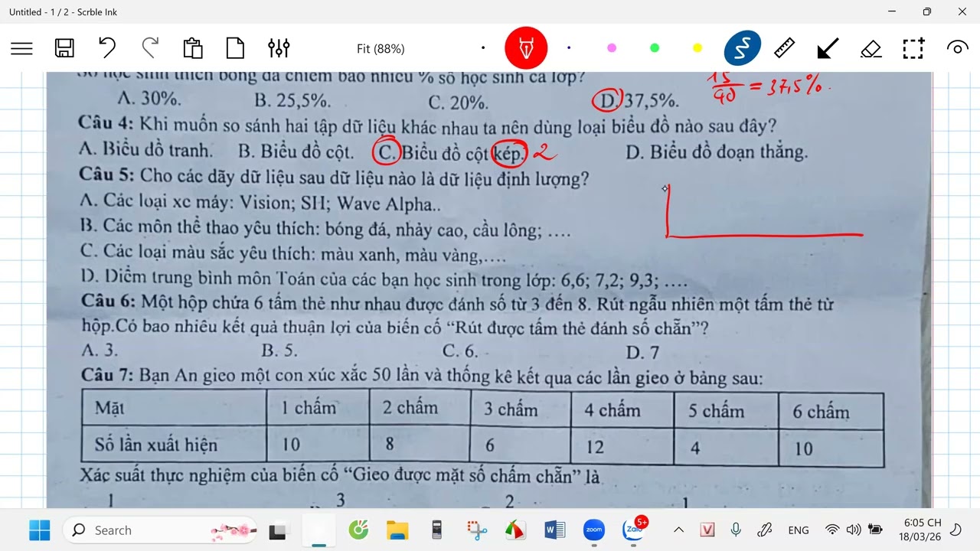The image size is (980, 551).
Task: Click the 'Số lần xuất hiện' row label
Action: click(x=156, y=445)
